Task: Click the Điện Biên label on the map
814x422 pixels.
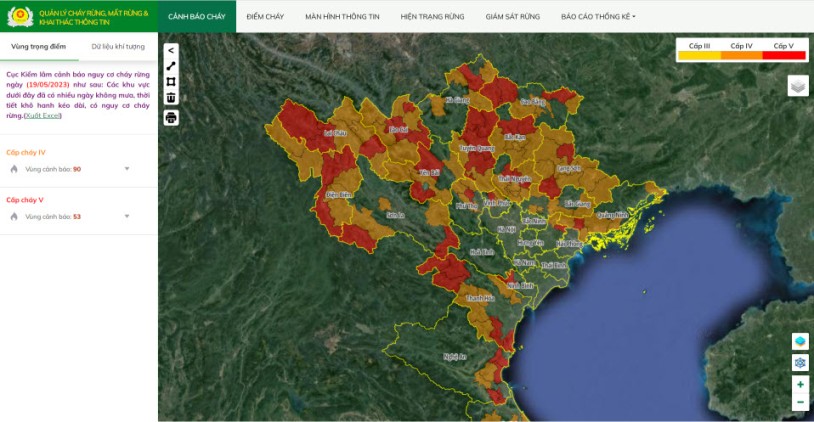Action: click(339, 195)
